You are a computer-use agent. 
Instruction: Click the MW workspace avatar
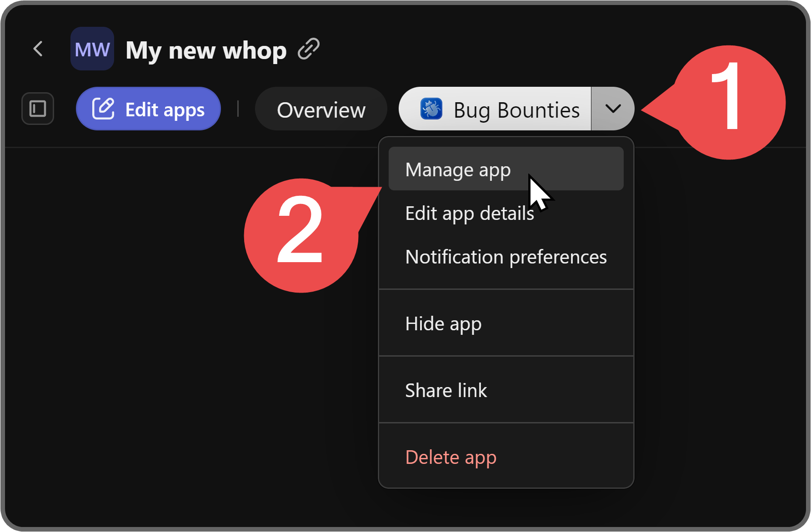[x=92, y=49]
